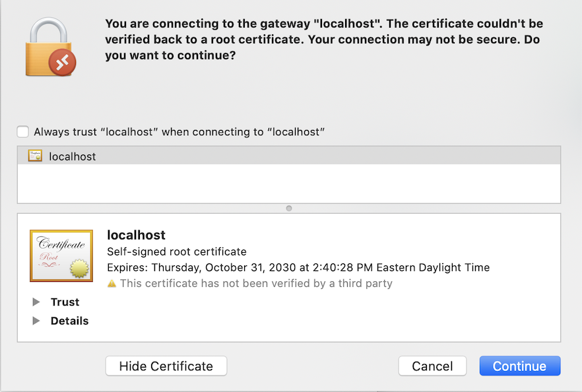This screenshot has width=582, height=392.
Task: Click the Trust section label
Action: click(x=65, y=302)
